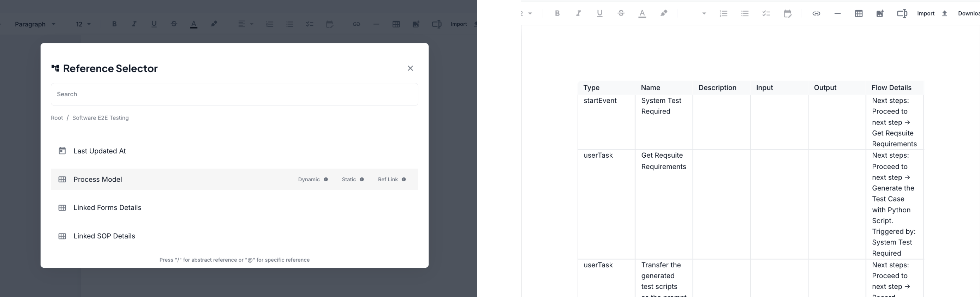Select the Linked Forms Details reference
Viewport: 980px width, 297px height.
[107, 208]
